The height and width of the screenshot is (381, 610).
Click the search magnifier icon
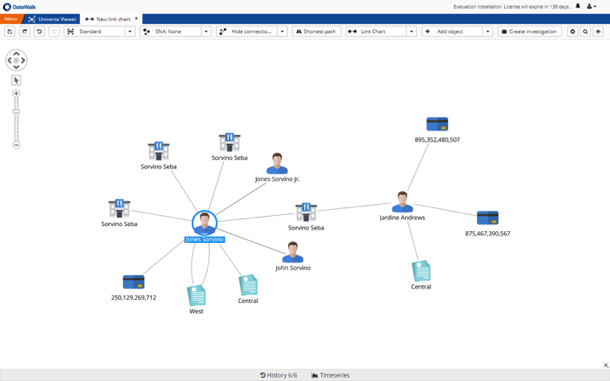coord(585,32)
